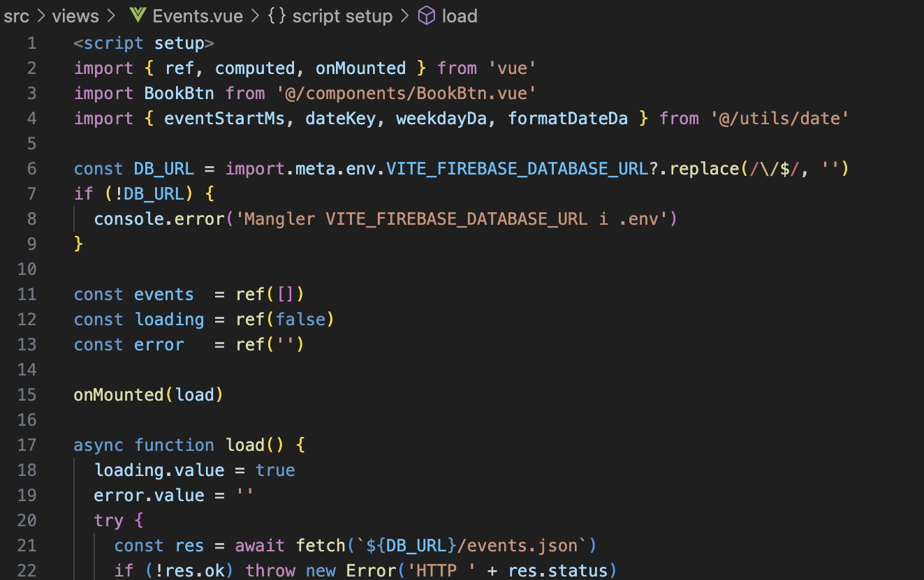The image size is (924, 580).
Task: Click the chevron between src and views
Action: coord(41,16)
